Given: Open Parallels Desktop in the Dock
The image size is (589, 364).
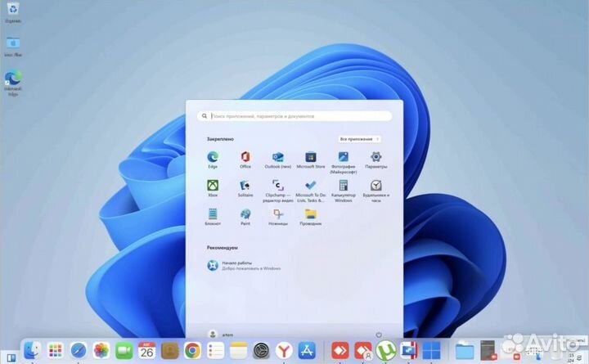Looking at the screenshot, I should tap(409, 351).
